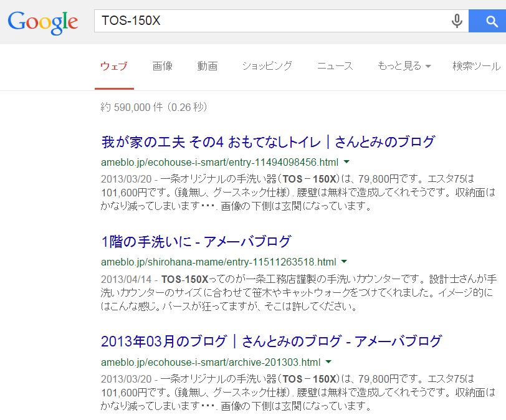The image size is (506, 420).
Task: Click URL ameblo.jp/ecohouse-i-smart/archive-201303.html
Action: pos(211,362)
